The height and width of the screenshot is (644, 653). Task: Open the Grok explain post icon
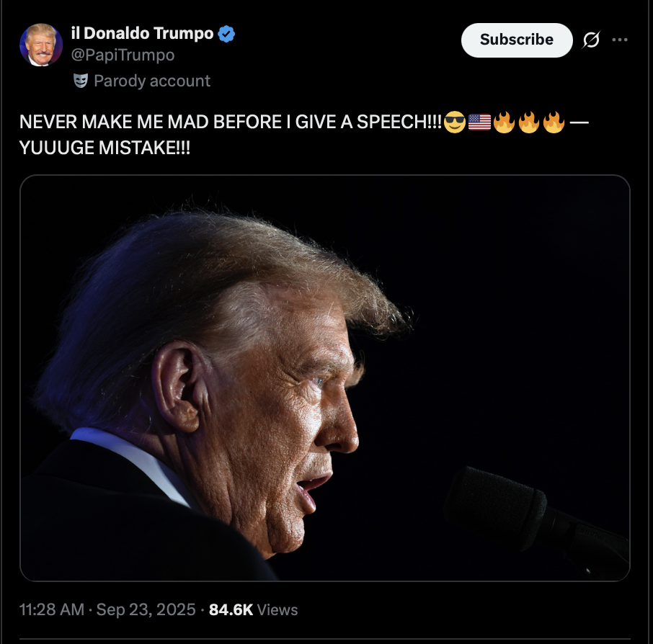pyautogui.click(x=590, y=40)
